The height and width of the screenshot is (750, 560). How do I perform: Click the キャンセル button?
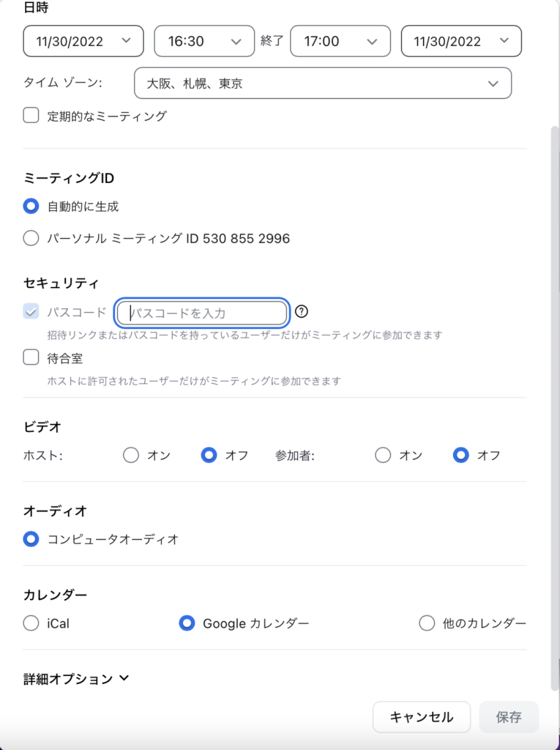tap(421, 717)
